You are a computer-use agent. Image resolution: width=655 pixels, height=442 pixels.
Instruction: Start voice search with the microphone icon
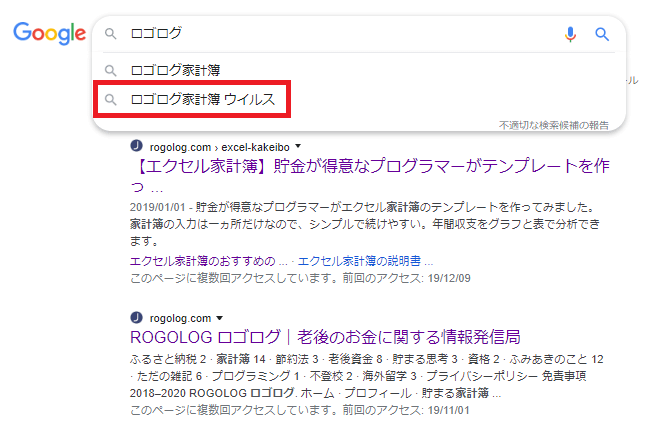pos(570,34)
